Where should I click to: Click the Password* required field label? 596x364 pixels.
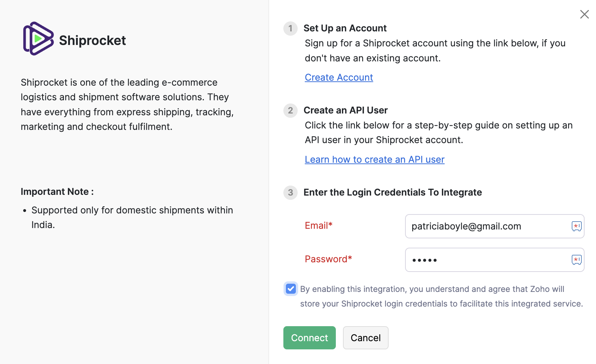tap(328, 259)
